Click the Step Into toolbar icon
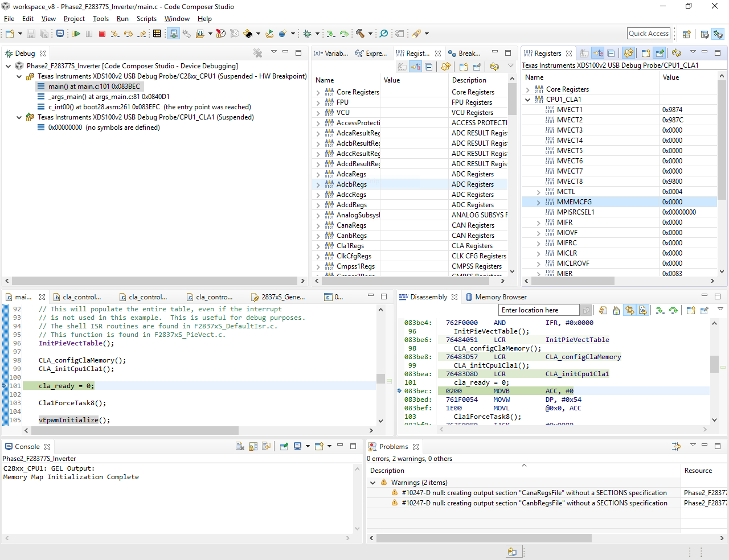 115,34
